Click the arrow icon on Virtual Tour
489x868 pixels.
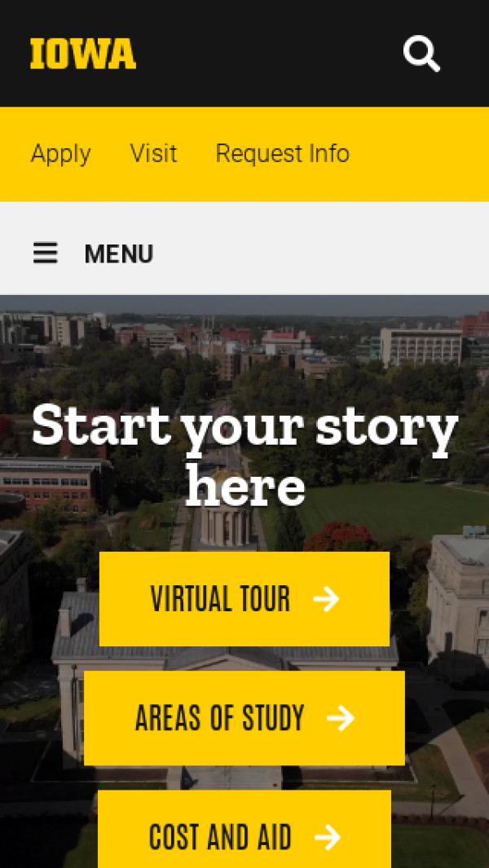(326, 599)
